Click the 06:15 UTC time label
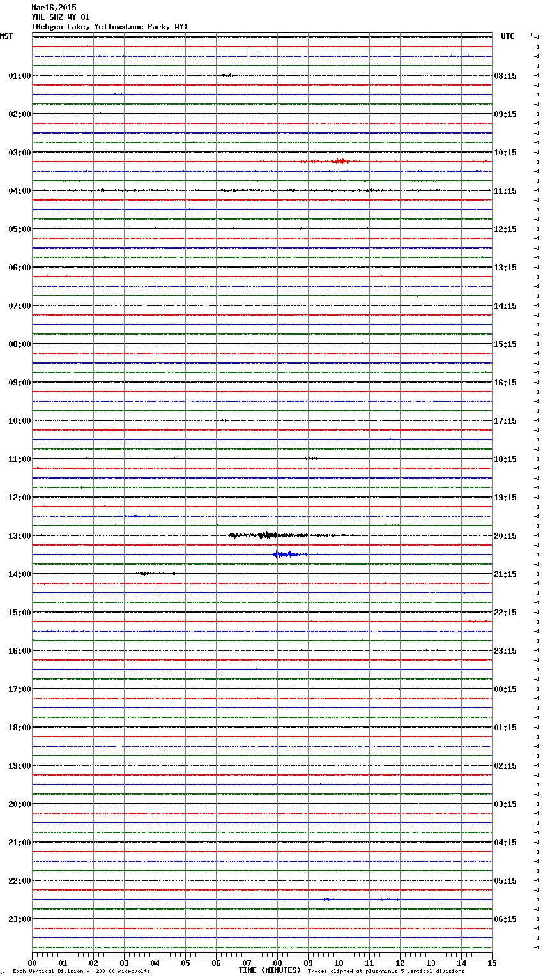Viewport: 543px width, 980px height. pyautogui.click(x=505, y=919)
